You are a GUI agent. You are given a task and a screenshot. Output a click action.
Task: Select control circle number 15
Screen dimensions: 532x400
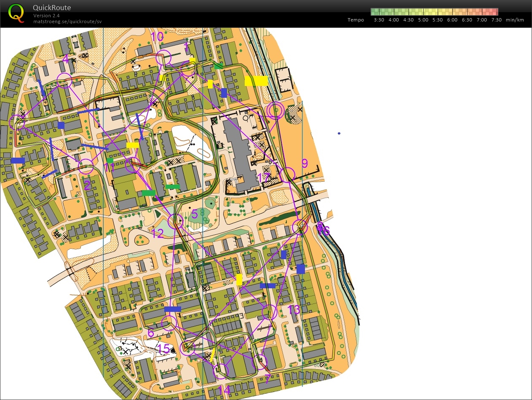click(x=187, y=349)
